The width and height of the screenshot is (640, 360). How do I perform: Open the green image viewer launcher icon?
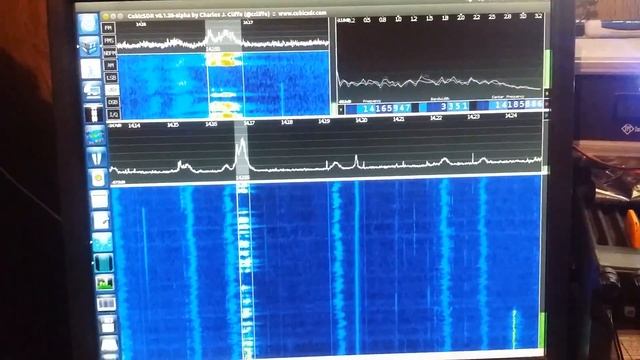[105, 282]
